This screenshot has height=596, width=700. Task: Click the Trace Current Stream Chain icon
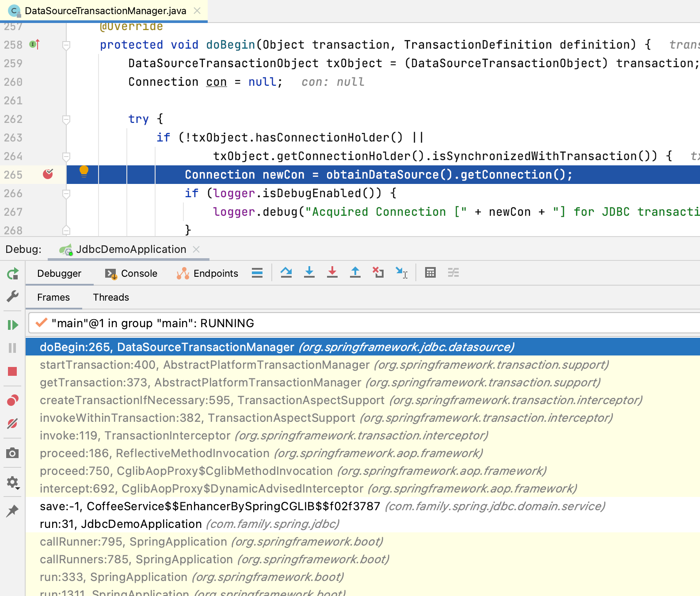pyautogui.click(x=453, y=273)
